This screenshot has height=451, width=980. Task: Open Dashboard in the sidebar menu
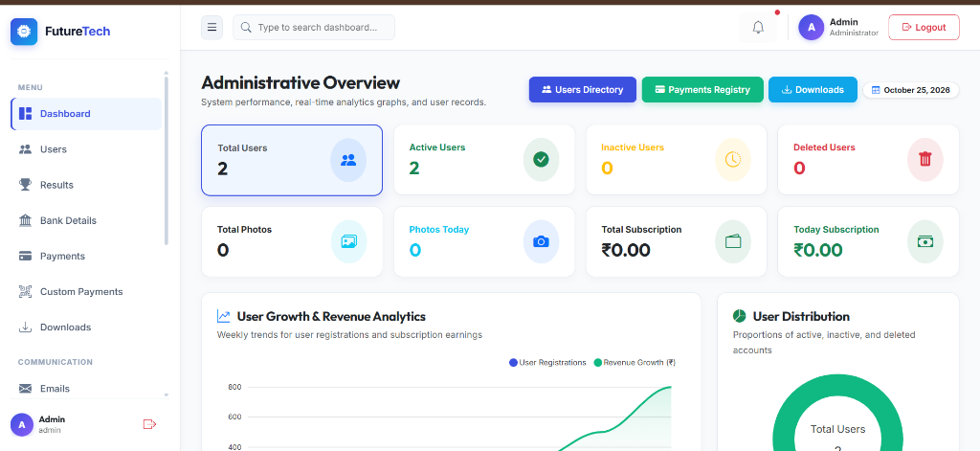(x=86, y=114)
